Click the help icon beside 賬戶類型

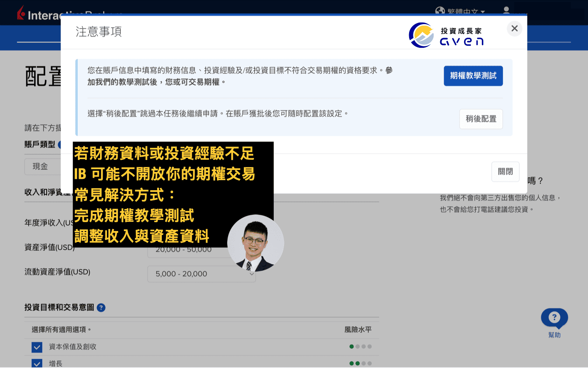point(60,144)
